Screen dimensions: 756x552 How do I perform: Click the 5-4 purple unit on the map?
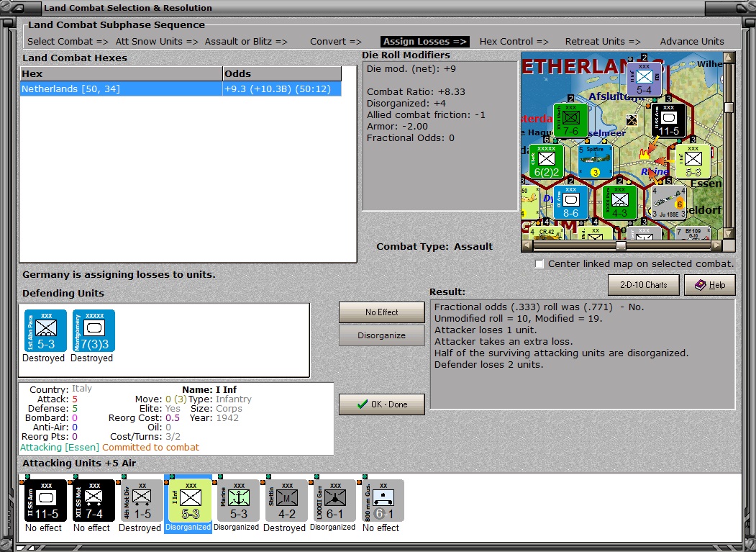click(x=644, y=78)
